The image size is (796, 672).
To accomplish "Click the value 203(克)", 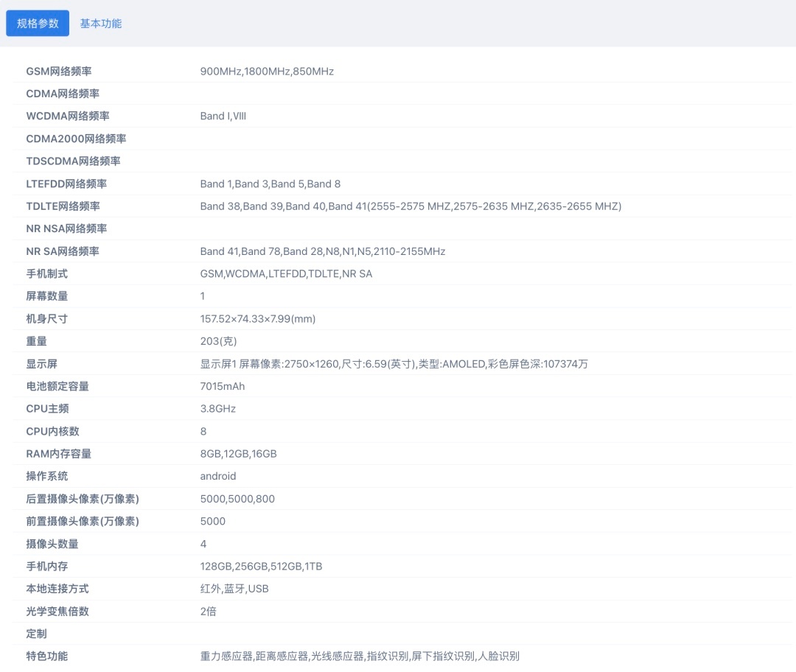I will pos(218,341).
